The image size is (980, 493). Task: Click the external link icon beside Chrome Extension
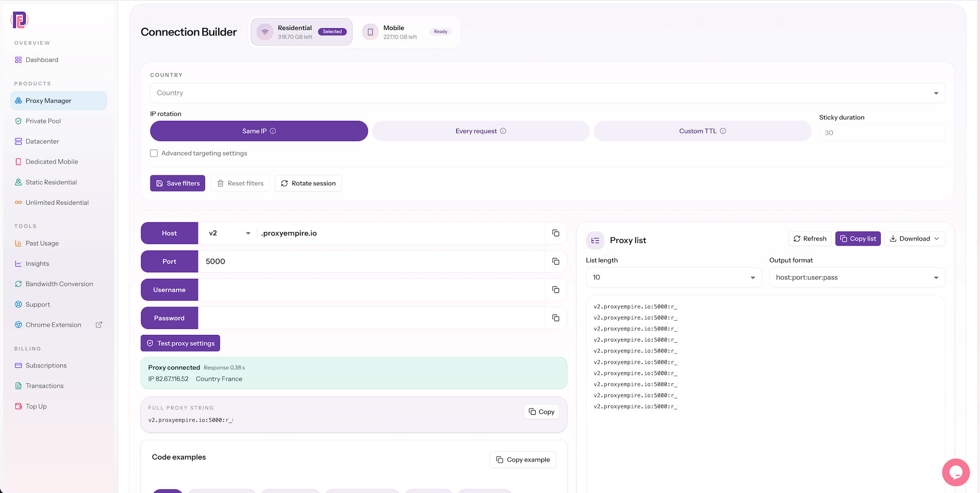click(99, 325)
